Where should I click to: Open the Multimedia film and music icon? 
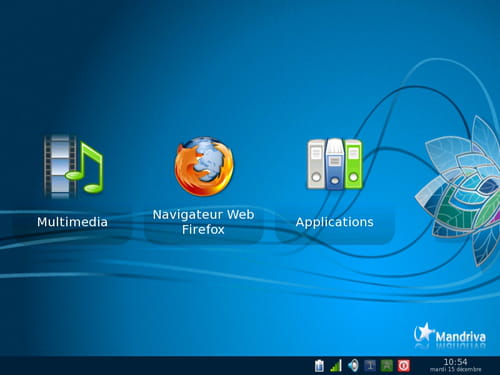(73, 167)
